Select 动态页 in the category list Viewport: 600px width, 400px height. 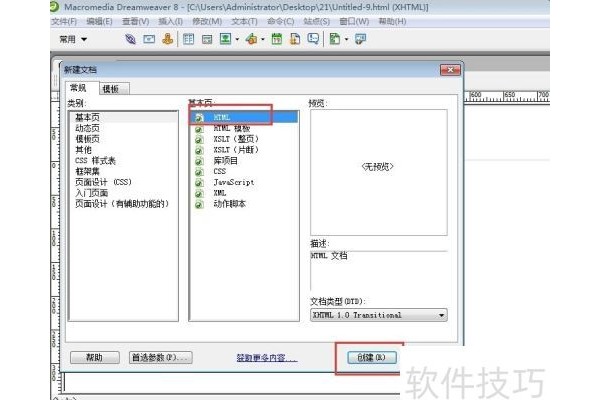(x=123, y=128)
